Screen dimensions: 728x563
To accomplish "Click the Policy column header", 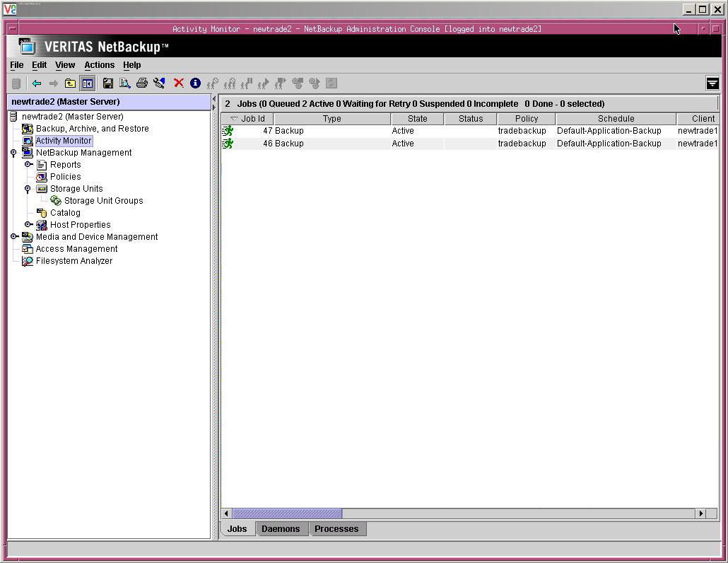I will (526, 119).
